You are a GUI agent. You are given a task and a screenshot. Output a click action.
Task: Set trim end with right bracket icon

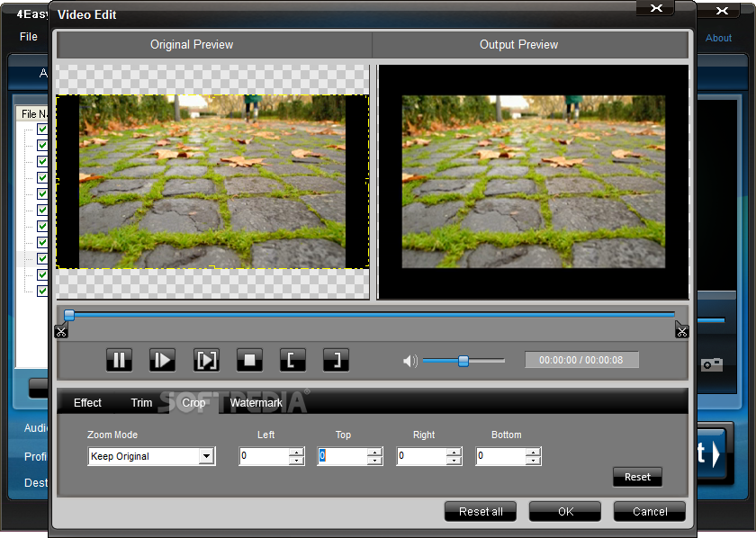[336, 361]
